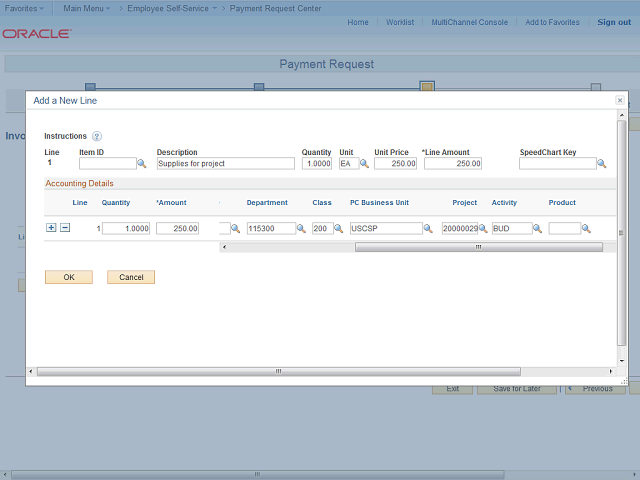
Task: Click the Class lookup magnifier icon
Action: tap(337, 228)
